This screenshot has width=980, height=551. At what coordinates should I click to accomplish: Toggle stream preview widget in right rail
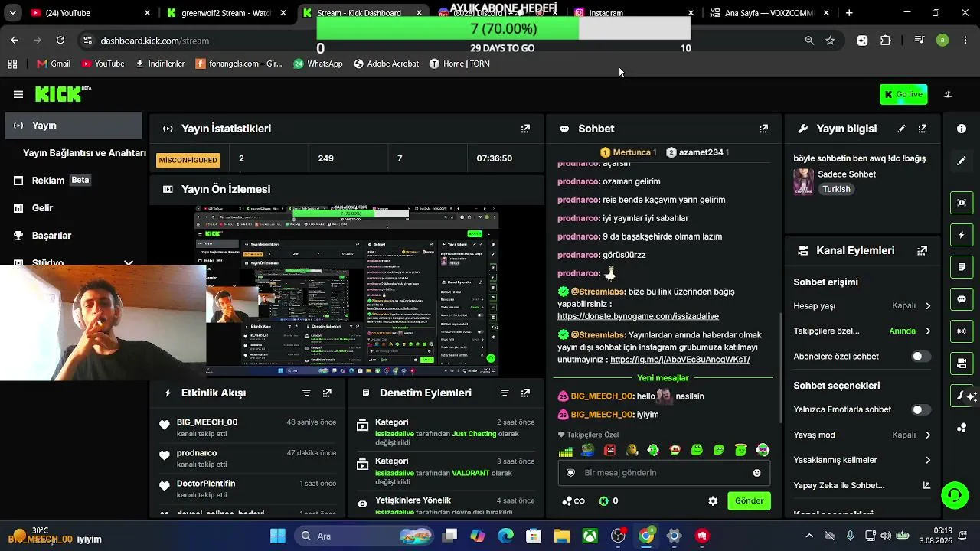coord(962,203)
